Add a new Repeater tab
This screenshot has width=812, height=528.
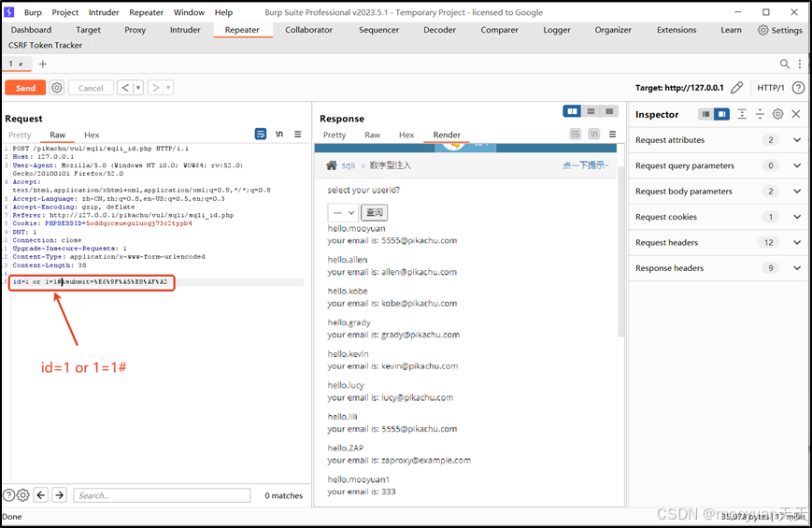click(43, 64)
